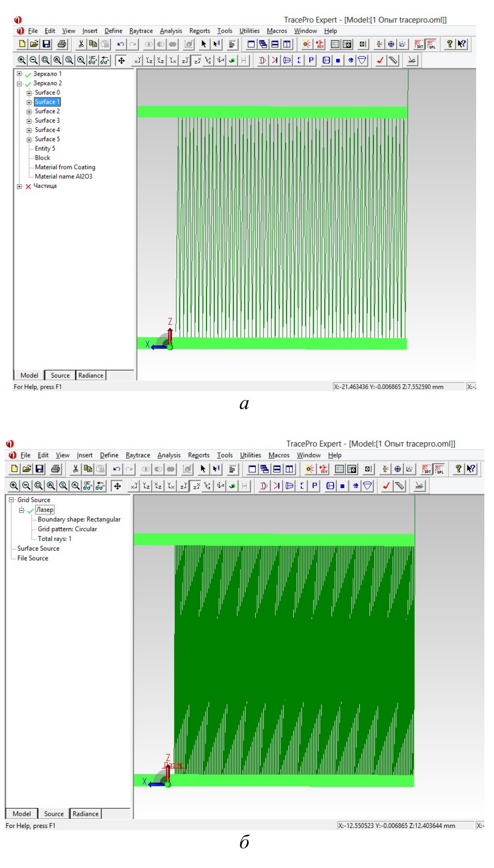Expand the Surface 0 tree node
Viewport: 494px width, 868px height.
29,93
